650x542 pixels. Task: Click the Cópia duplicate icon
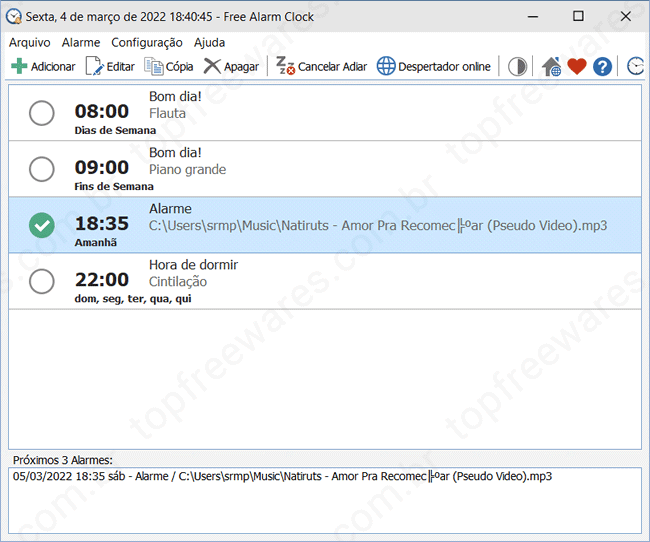coord(154,66)
